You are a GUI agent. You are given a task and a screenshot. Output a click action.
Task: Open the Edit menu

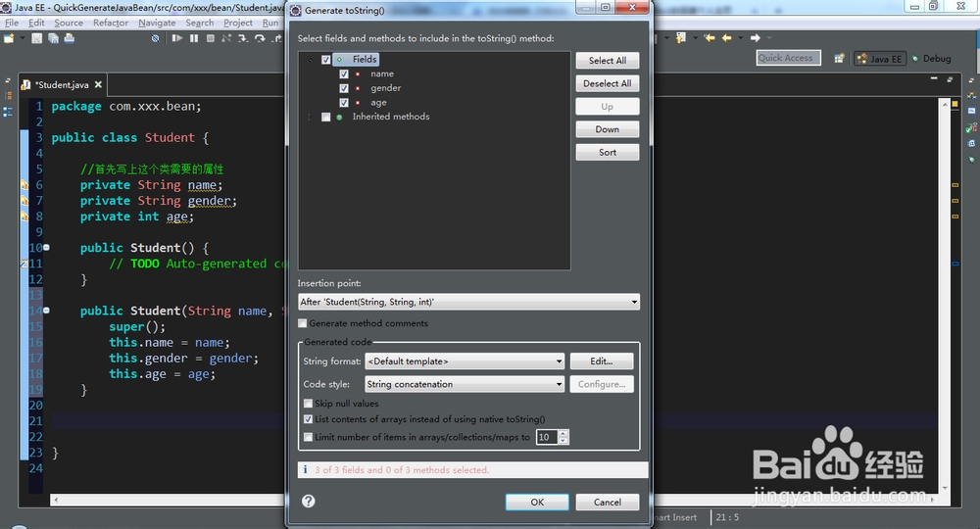pyautogui.click(x=36, y=23)
